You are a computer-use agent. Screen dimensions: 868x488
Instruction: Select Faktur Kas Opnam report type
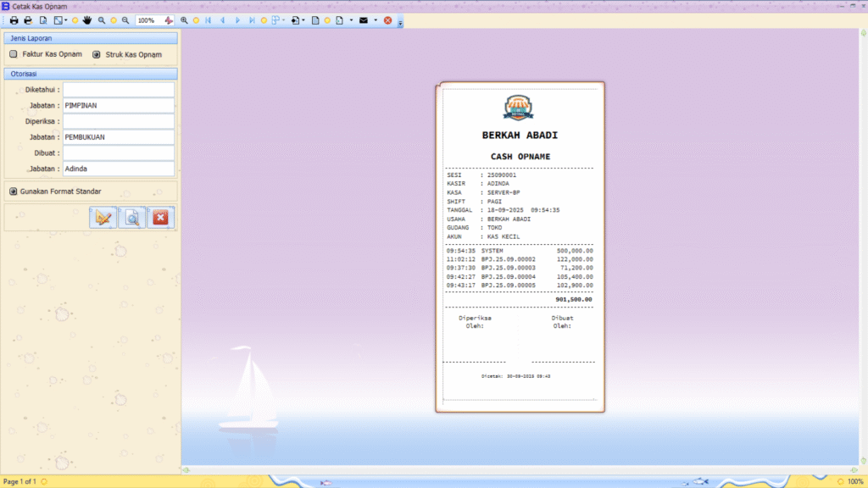pos(14,54)
